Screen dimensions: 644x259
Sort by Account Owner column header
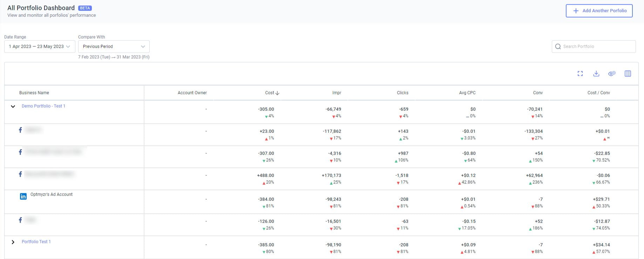[192, 93]
